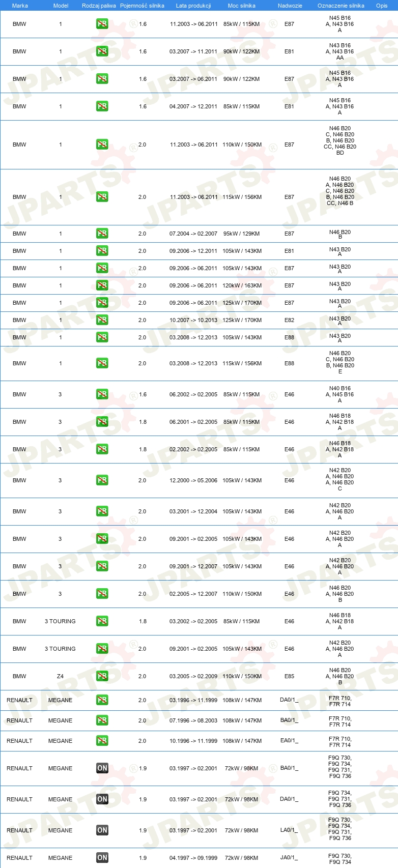
Task: Click the '04.1997 -> 09.1999' production years cell
Action: (193, 858)
